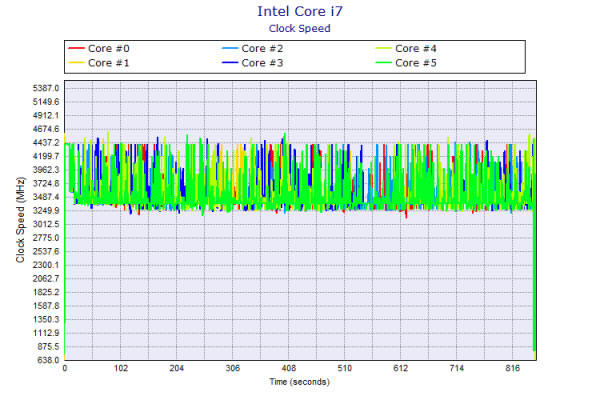Viewport: 600px width, 400px height.
Task: Click the 0 x-axis tick label
Action: pyautogui.click(x=65, y=368)
